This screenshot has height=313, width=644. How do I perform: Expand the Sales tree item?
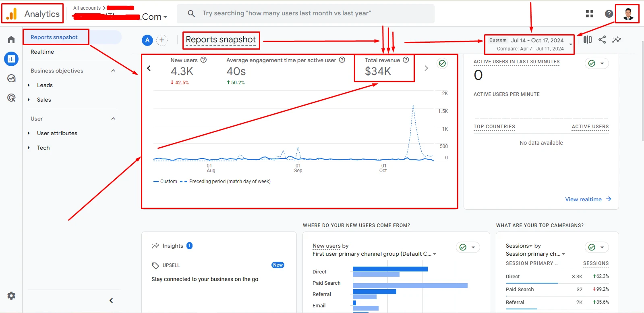click(x=29, y=100)
